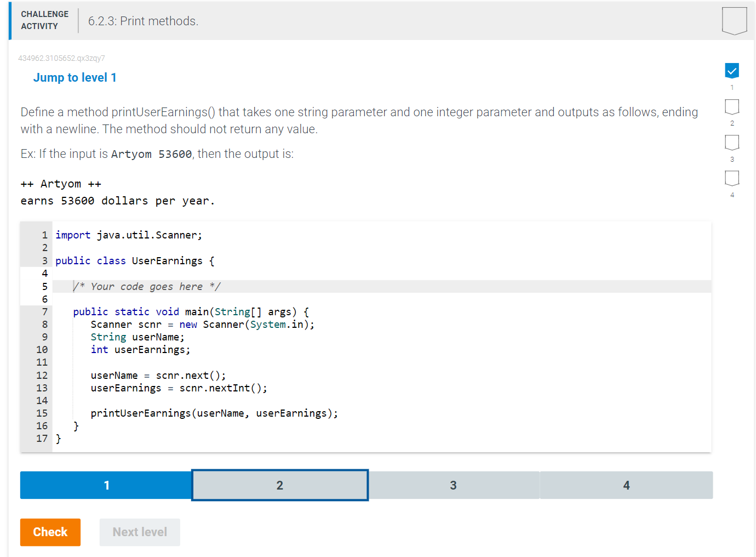This screenshot has width=756, height=557.
Task: Click the 'public class UserEarnings {' line
Action: click(x=135, y=261)
